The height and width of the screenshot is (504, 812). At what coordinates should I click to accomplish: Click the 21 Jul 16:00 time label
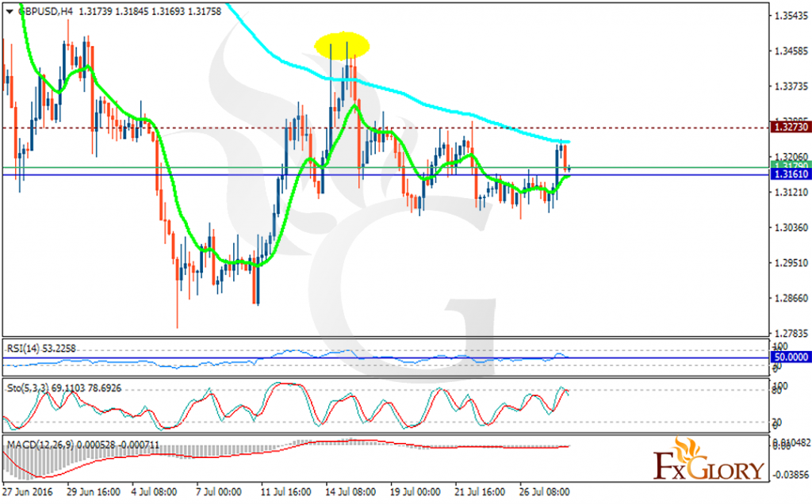(480, 491)
